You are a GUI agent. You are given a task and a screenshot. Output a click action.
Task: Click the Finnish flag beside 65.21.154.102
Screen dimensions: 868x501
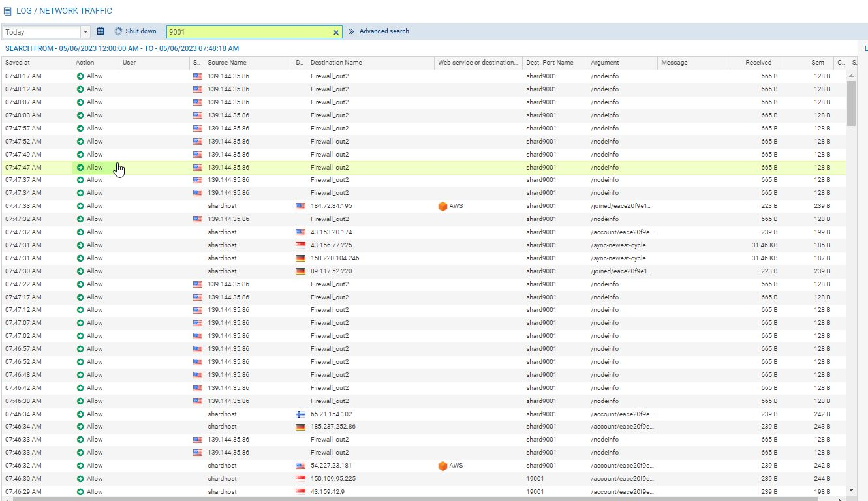299,414
